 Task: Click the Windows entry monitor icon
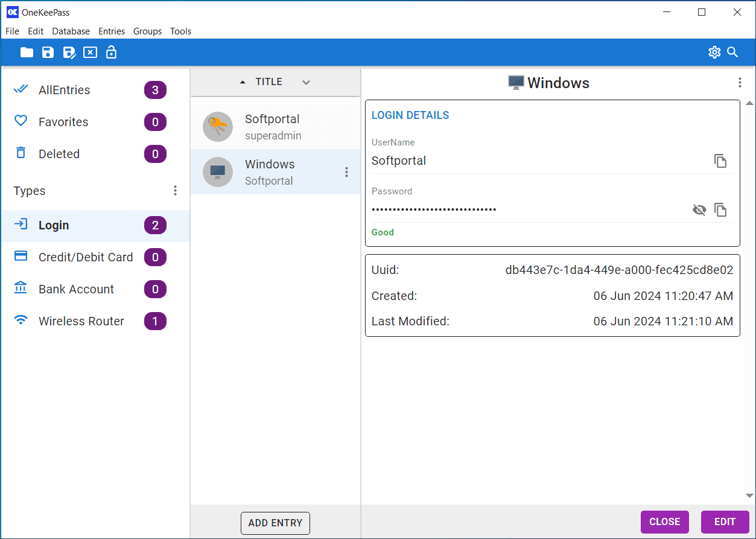218,172
